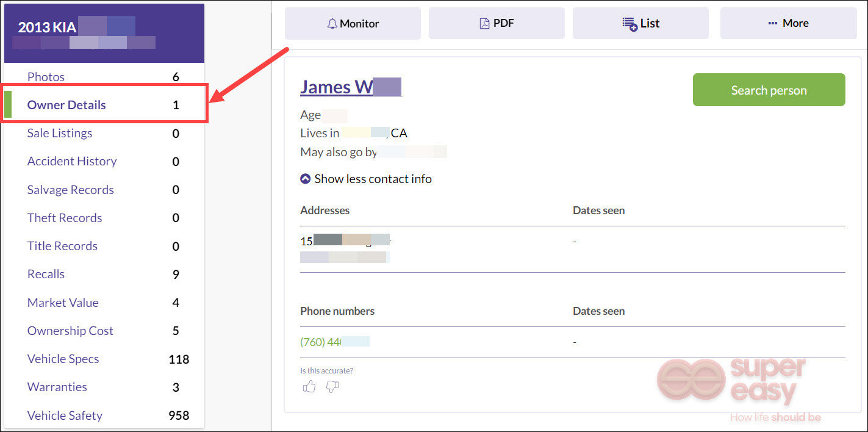The width and height of the screenshot is (868, 432).
Task: Select Owner Details in the sidebar
Action: 66,105
